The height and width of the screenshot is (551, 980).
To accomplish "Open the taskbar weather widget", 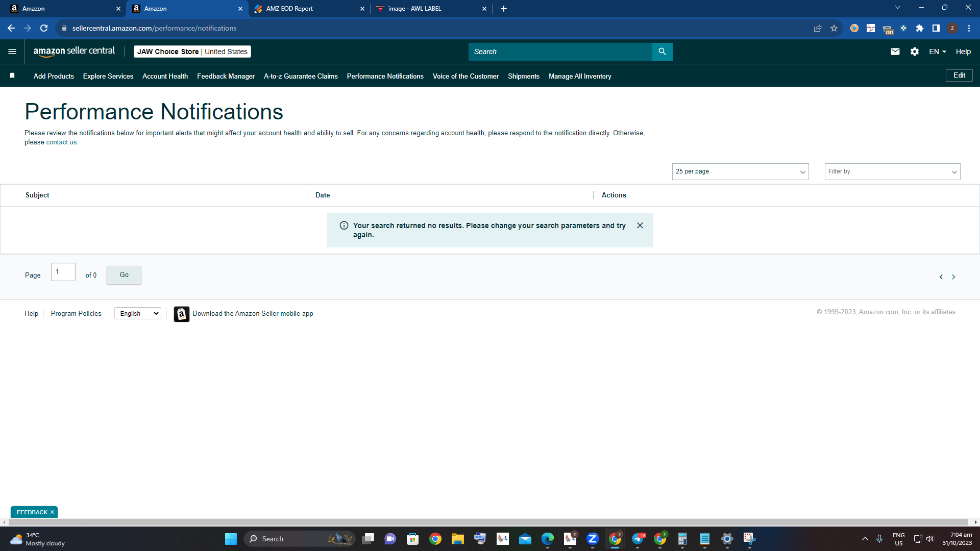I will [38, 539].
